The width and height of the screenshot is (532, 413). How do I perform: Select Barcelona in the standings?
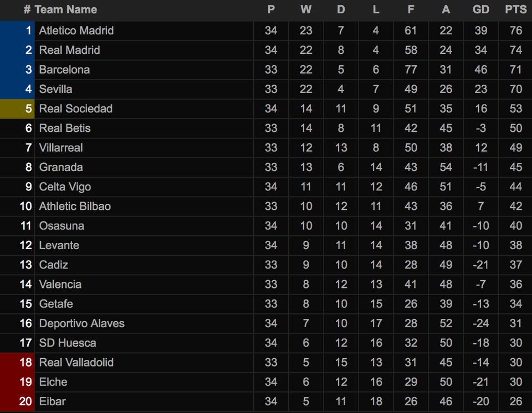[64, 70]
